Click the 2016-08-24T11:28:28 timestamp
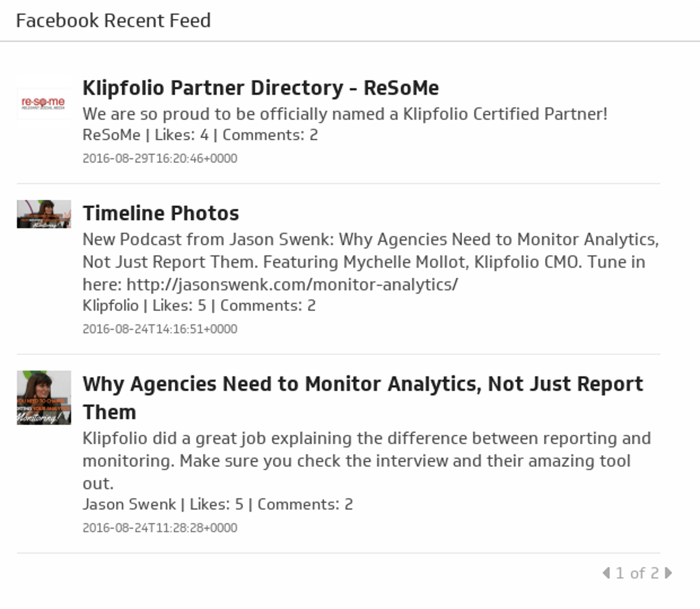This screenshot has width=700, height=609. point(160,528)
